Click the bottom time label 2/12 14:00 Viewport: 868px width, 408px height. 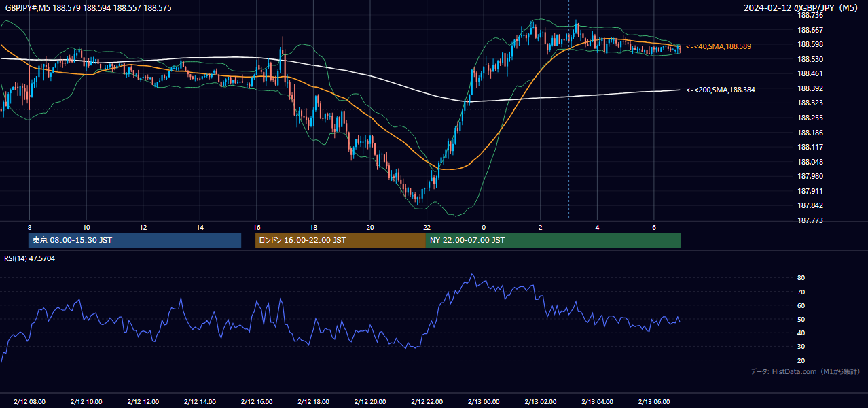coord(200,402)
